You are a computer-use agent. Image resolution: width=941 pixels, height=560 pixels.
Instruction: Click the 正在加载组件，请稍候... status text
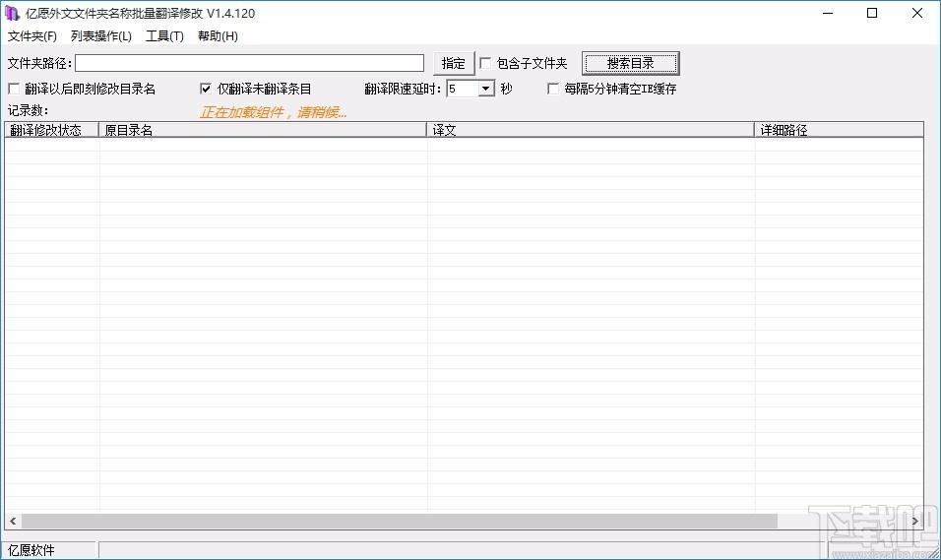click(x=274, y=112)
